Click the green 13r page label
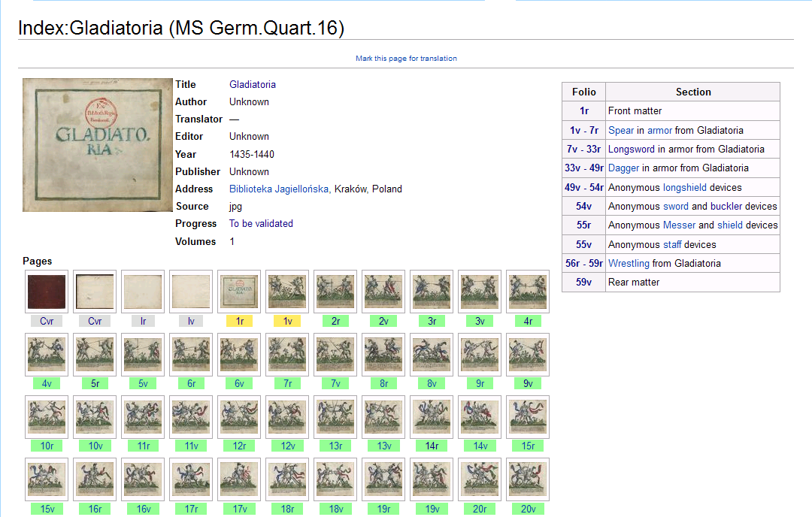This screenshot has height=517, width=812. click(335, 446)
